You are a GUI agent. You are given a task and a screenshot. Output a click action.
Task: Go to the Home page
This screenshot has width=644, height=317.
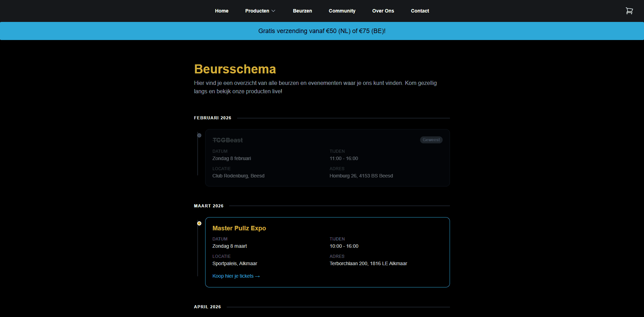pos(222,11)
